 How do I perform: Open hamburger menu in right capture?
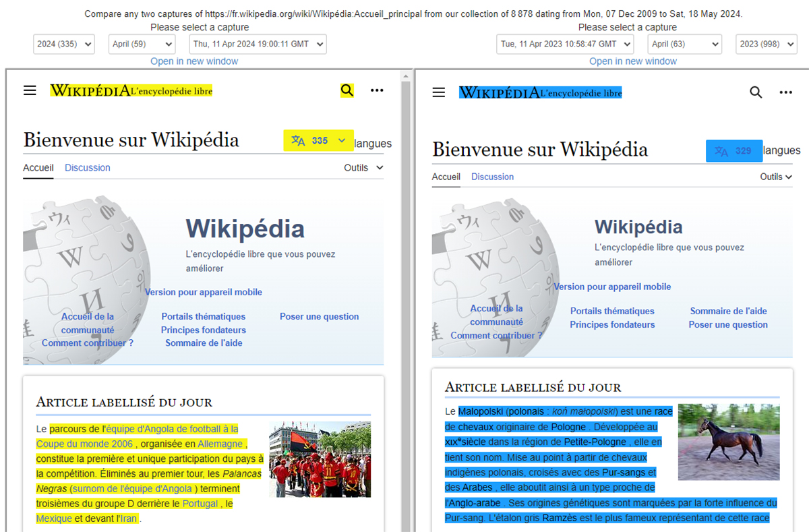coord(439,92)
